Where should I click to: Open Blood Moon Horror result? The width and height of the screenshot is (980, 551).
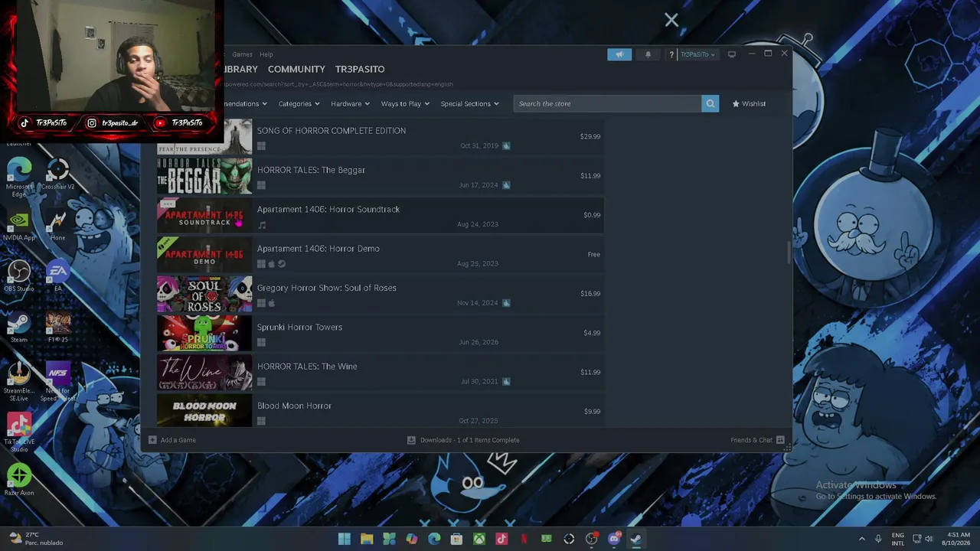click(x=381, y=411)
